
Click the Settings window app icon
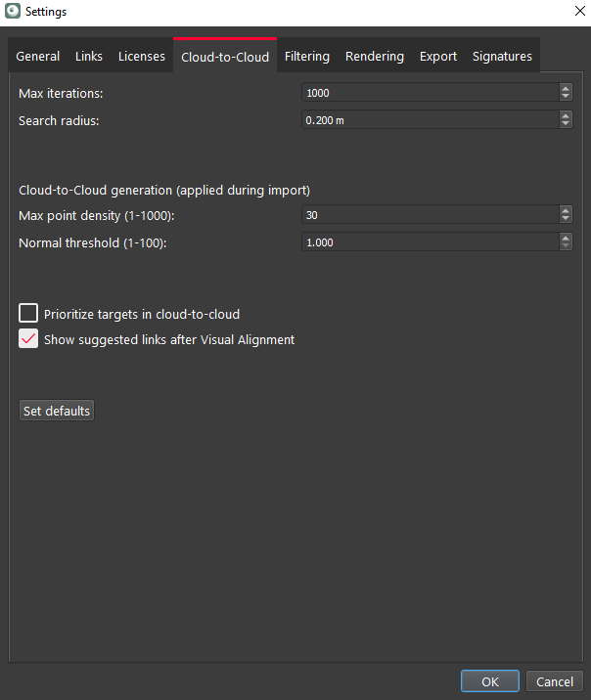(x=13, y=12)
